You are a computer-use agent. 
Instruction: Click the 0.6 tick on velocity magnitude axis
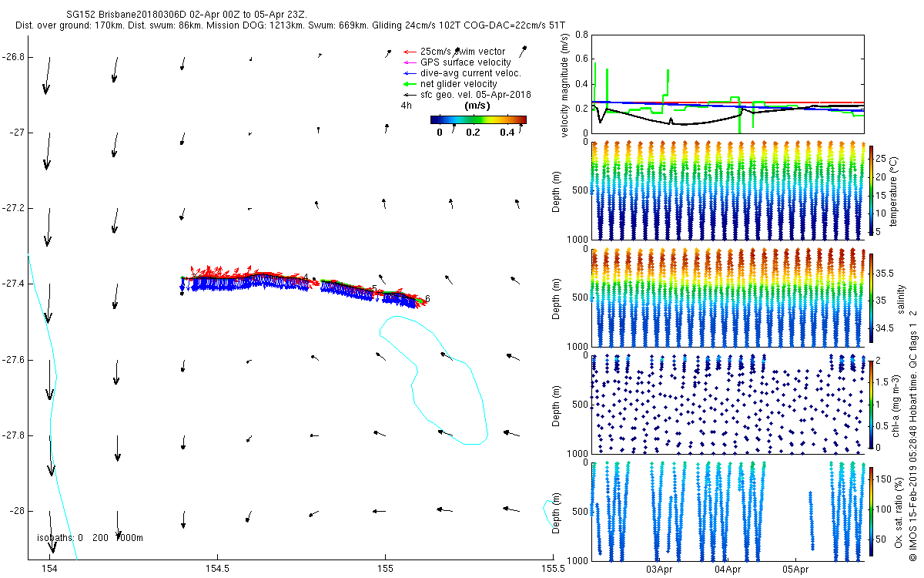[x=581, y=59]
